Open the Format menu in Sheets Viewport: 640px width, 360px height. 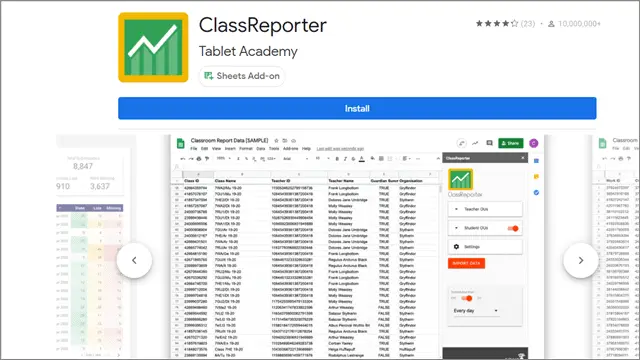point(246,149)
